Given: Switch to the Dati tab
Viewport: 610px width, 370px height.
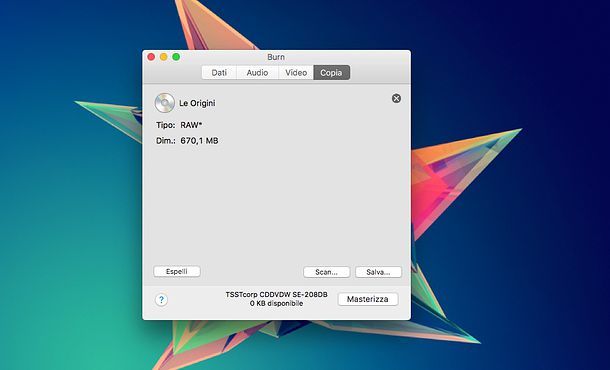Looking at the screenshot, I should click(x=219, y=73).
